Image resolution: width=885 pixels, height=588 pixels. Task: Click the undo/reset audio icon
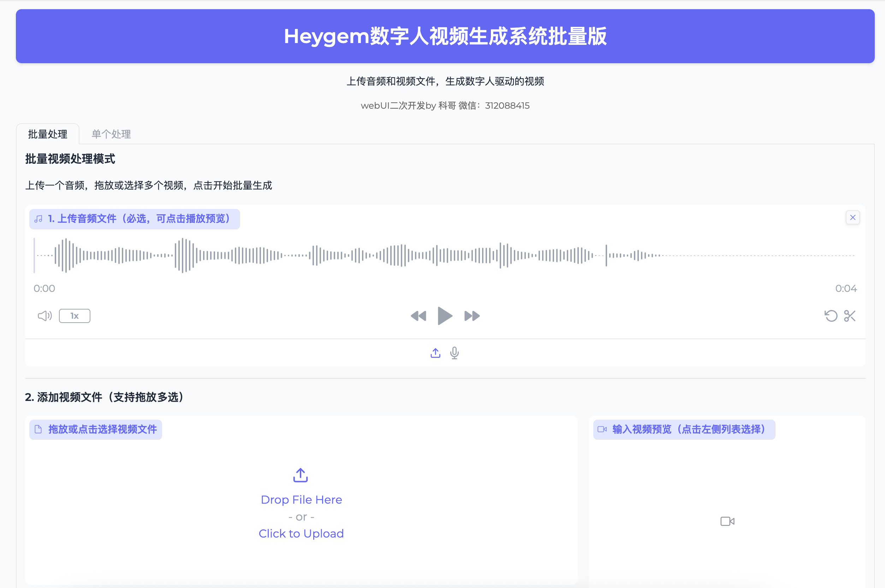point(831,316)
